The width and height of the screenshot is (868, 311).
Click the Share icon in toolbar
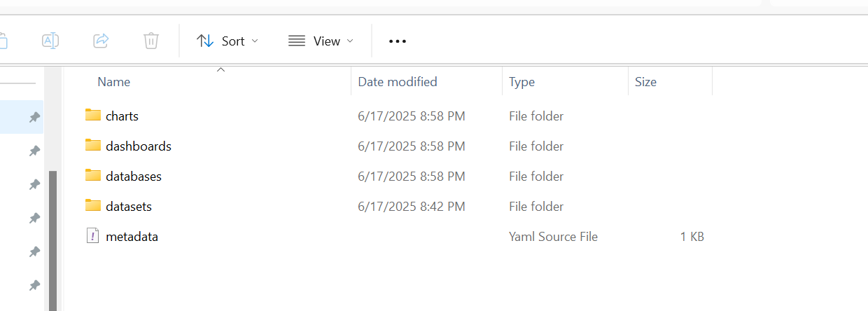[x=101, y=41]
